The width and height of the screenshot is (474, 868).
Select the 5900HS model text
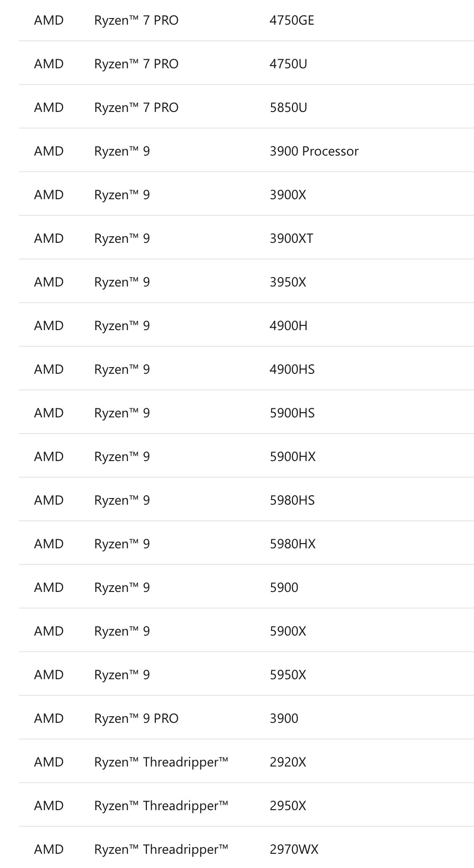(292, 413)
